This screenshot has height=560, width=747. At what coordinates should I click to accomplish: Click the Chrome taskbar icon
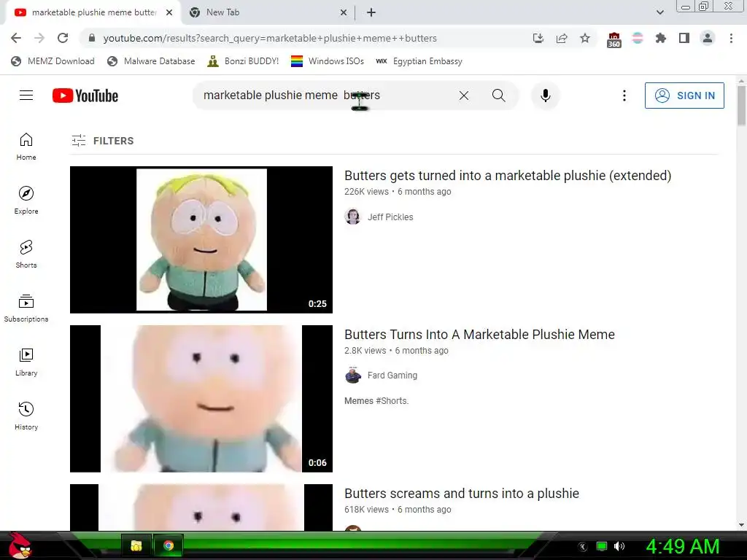pos(169,545)
